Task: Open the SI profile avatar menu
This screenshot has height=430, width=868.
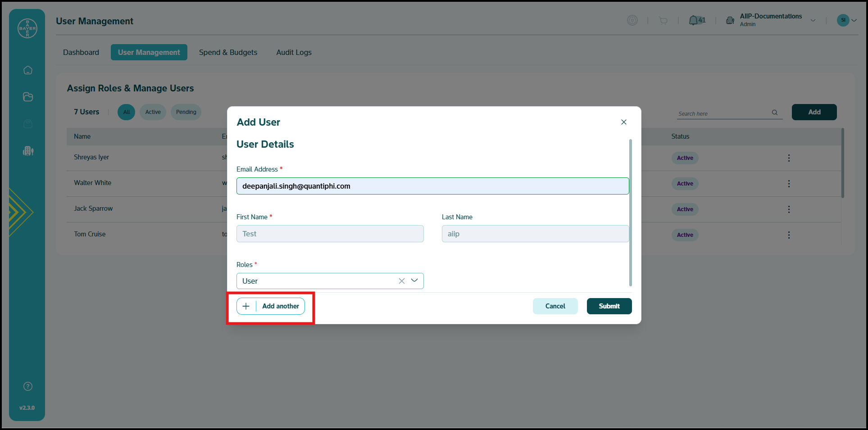Action: (x=843, y=20)
